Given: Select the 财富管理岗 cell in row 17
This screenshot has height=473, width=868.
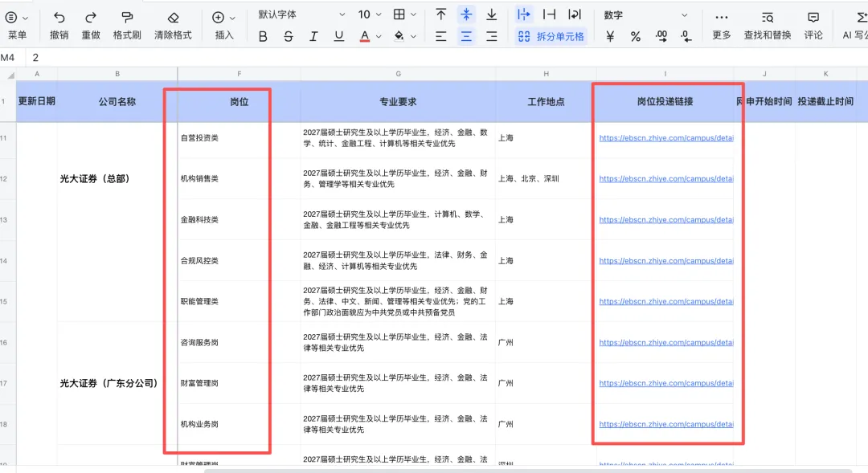Looking at the screenshot, I should pos(240,383).
